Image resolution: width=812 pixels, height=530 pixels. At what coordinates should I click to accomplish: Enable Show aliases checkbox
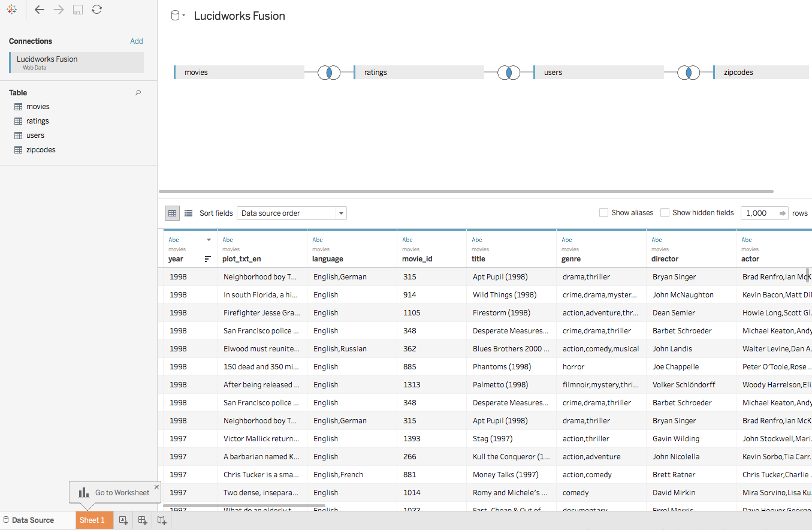tap(603, 213)
